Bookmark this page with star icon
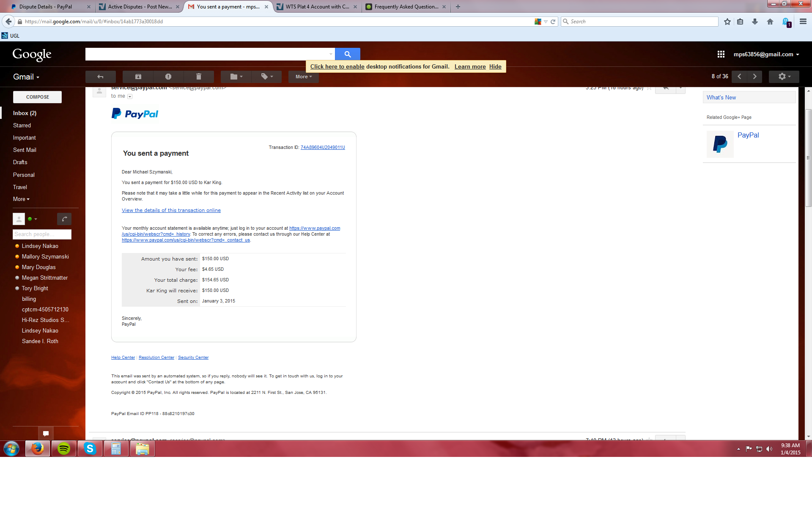Screen dimensions: 812x528 727,22
